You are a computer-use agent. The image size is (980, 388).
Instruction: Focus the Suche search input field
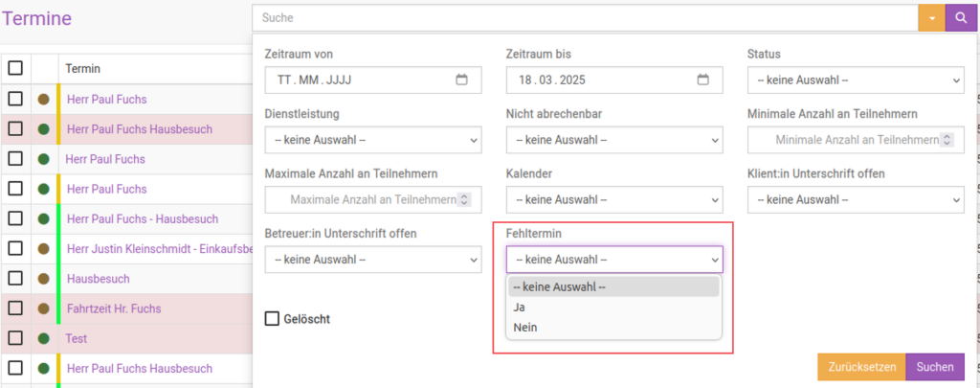click(585, 18)
